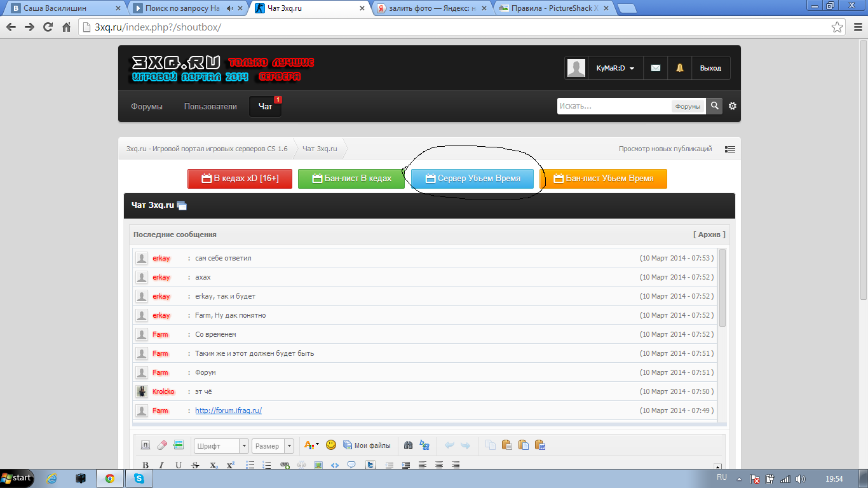
Task: Bookmark page with the star icon
Action: [x=838, y=27]
